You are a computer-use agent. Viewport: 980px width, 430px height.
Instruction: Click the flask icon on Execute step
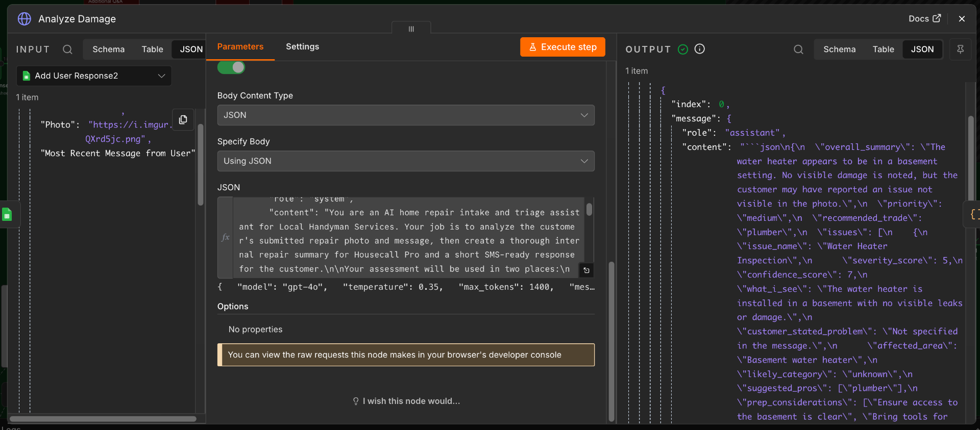click(533, 47)
